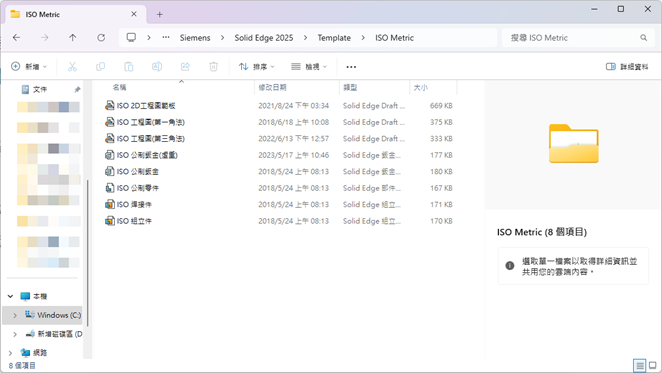The height and width of the screenshot is (373, 662).
Task: Click the Delete trash icon
Action: click(214, 66)
